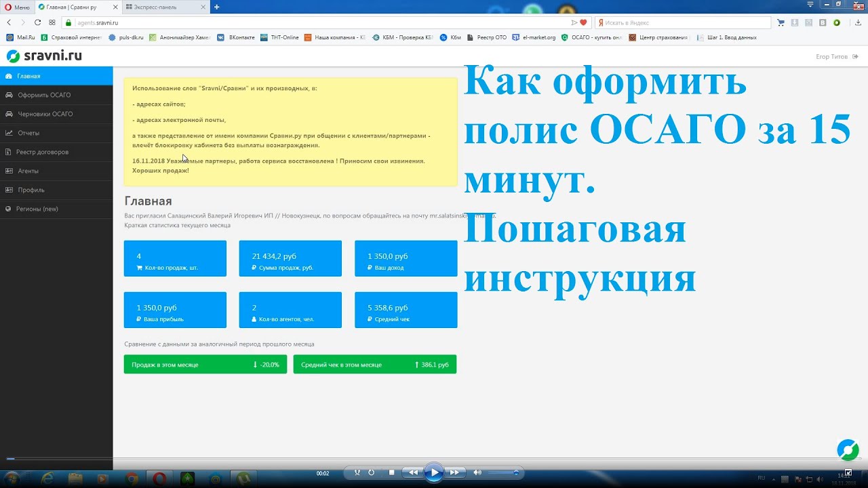Click the Продаж в этом месяце bar
This screenshot has height=488, width=868.
click(x=205, y=364)
